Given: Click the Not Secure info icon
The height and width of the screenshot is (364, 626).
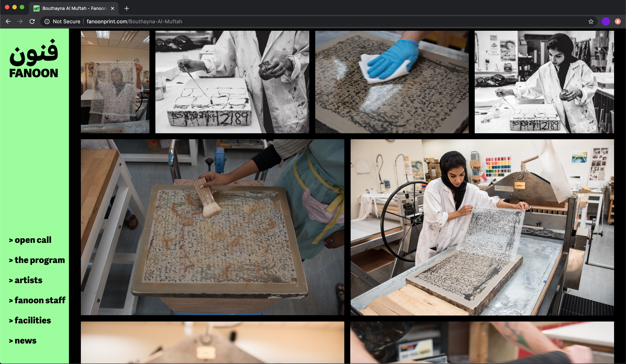Looking at the screenshot, I should 47,22.
